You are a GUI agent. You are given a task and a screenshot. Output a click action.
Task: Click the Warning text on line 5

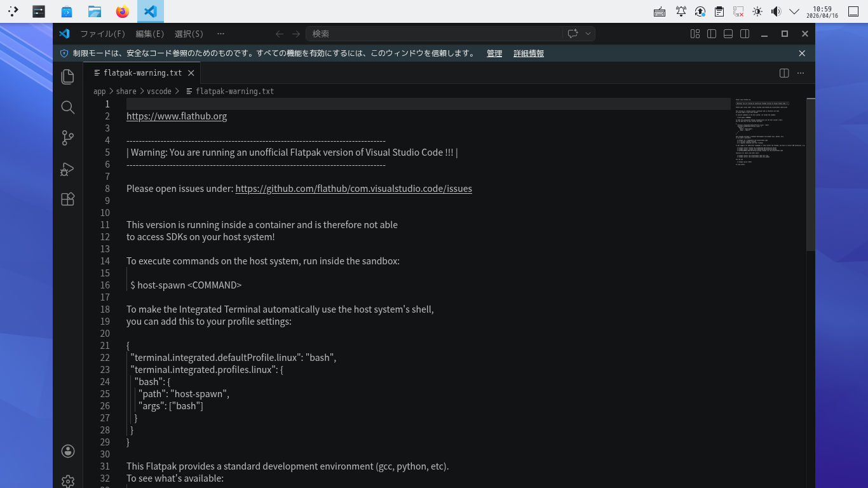[x=292, y=152]
